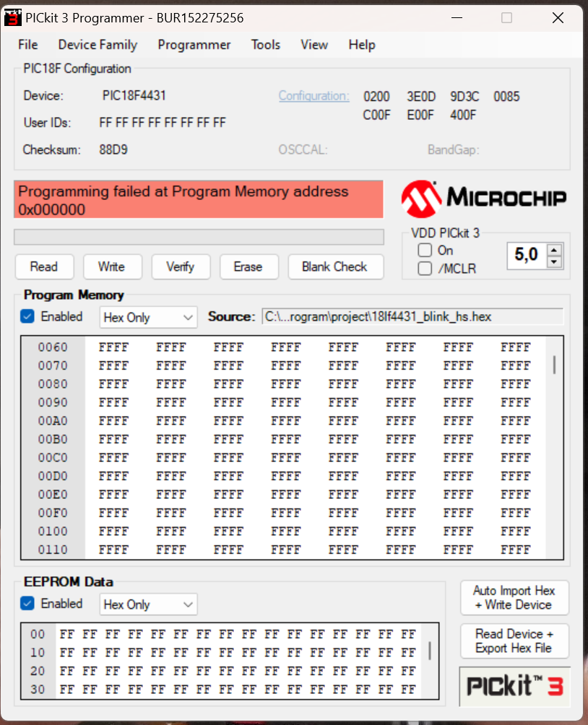Click configuration word E00F

[420, 115]
